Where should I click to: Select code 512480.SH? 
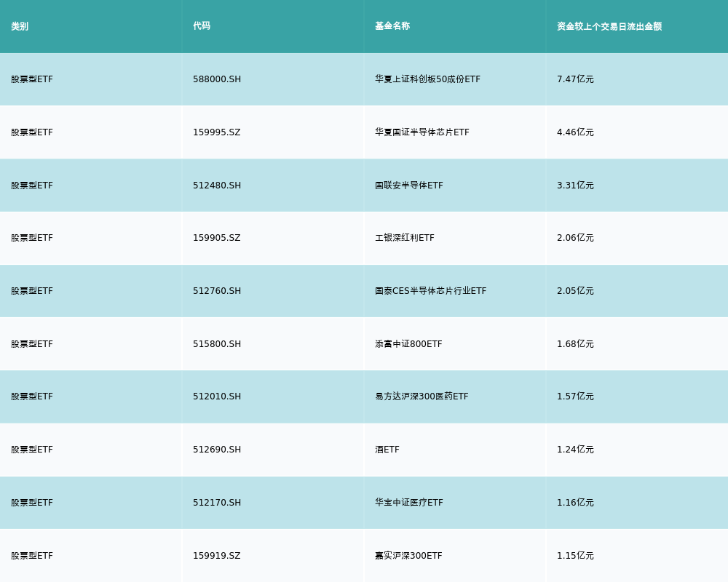[217, 186]
